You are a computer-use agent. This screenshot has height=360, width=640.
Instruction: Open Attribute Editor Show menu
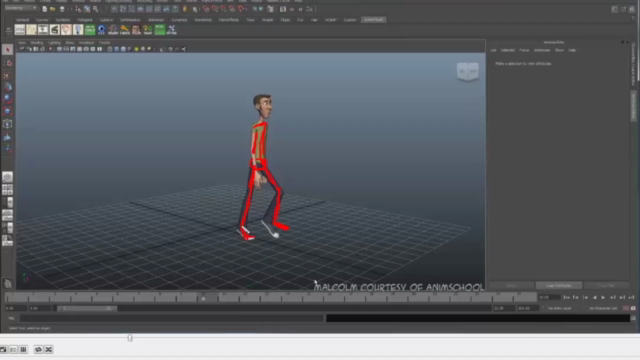(x=559, y=50)
